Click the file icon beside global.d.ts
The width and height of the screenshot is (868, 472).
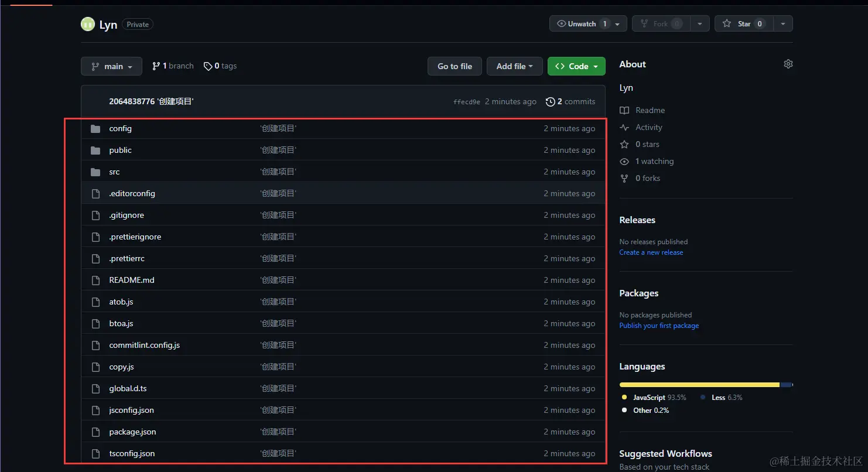(x=95, y=389)
